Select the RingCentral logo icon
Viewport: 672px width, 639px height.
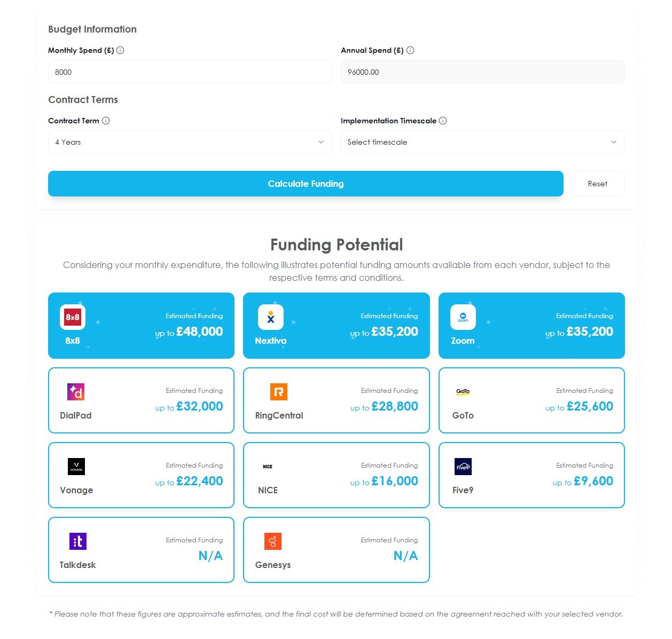278,391
